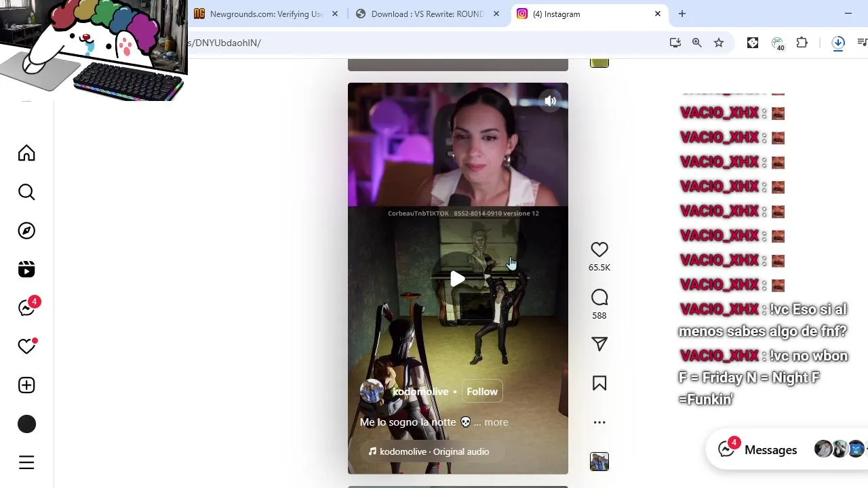Open Instagram Home from sidebar
The image size is (868, 488).
(x=26, y=153)
